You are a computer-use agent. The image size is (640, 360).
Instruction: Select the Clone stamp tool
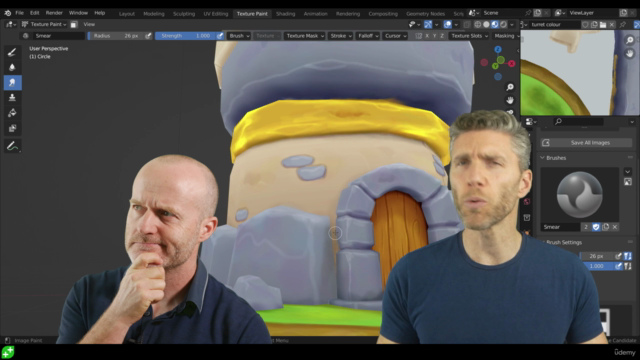(x=12, y=98)
